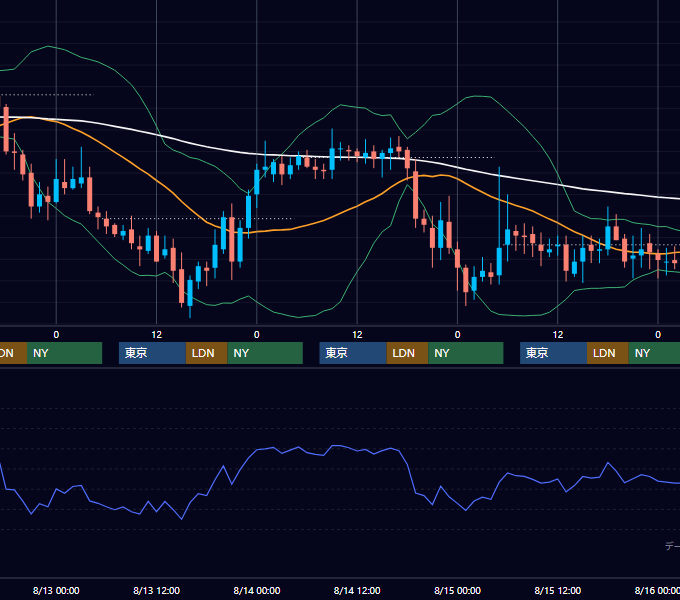The width and height of the screenshot is (680, 600).
Task: Click the 8/13 00:00 date label
Action: pyautogui.click(x=56, y=590)
